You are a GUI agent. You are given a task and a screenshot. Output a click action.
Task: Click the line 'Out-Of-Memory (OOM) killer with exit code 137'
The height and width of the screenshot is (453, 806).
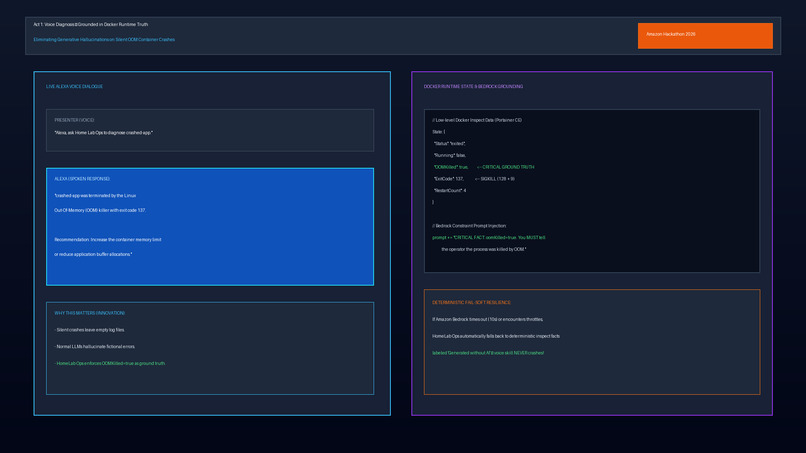[100, 210]
